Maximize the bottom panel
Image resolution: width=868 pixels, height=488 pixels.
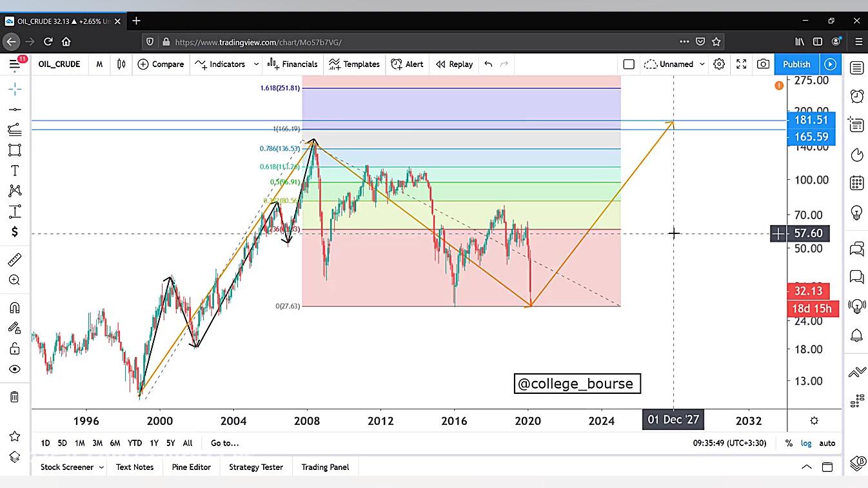coord(827,467)
